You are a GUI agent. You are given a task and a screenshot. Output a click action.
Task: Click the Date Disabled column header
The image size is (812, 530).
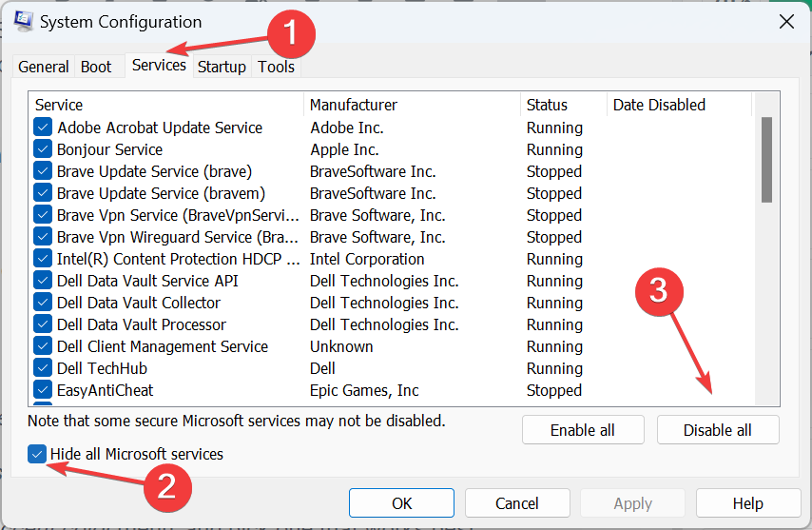pos(679,105)
